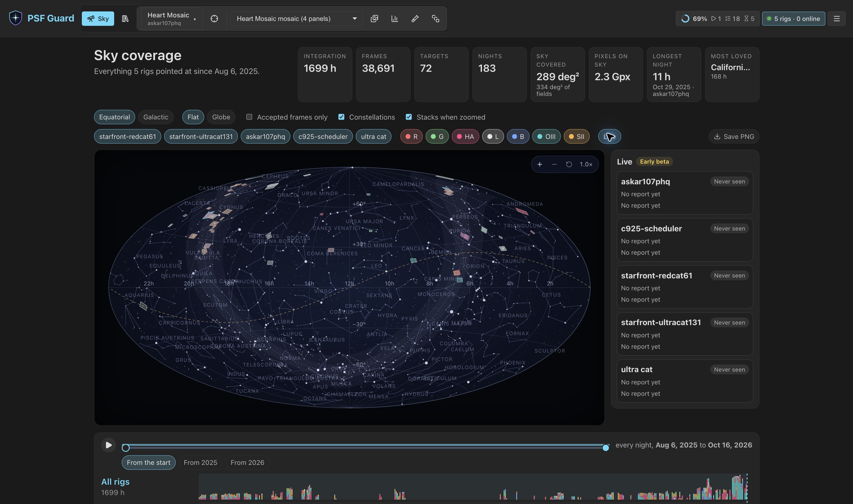The height and width of the screenshot is (504, 853).
Task: Choose the From 2025 range preset
Action: 200,463
